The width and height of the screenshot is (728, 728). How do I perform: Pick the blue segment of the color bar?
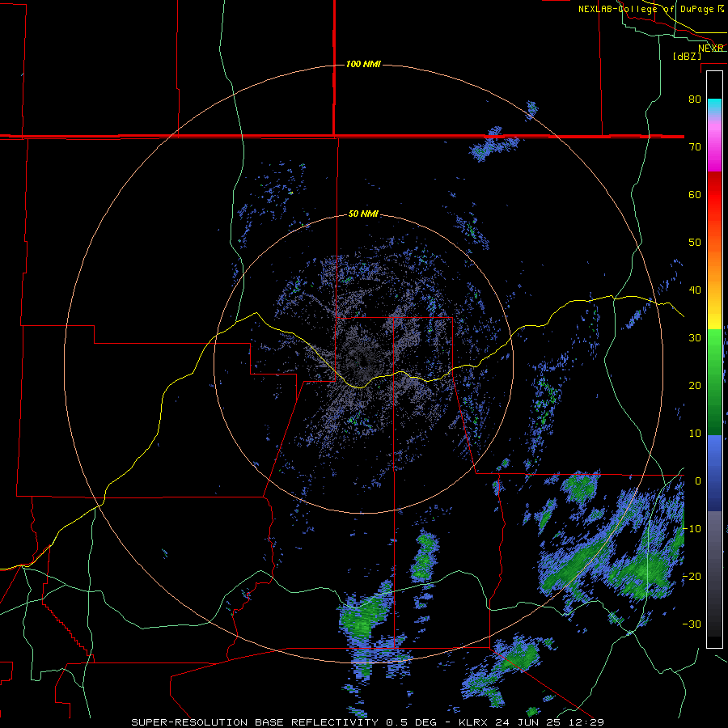pyautogui.click(x=714, y=473)
